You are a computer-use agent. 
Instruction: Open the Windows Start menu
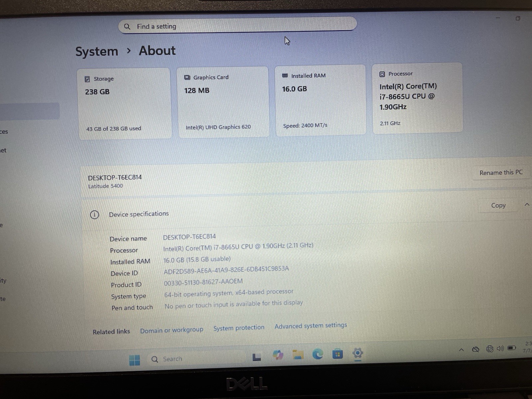pyautogui.click(x=135, y=360)
